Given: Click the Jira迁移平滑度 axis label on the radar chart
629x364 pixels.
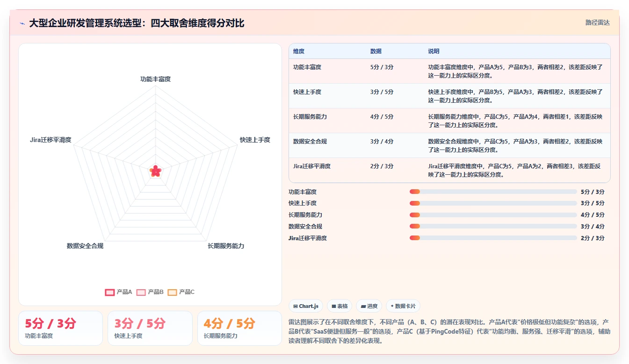Looking at the screenshot, I should click(51, 140).
